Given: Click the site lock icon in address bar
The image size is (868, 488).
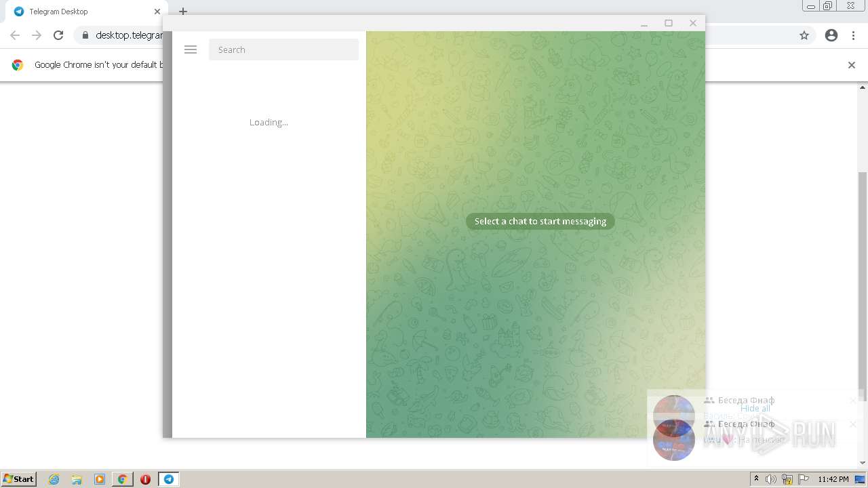Looking at the screenshot, I should 85,35.
